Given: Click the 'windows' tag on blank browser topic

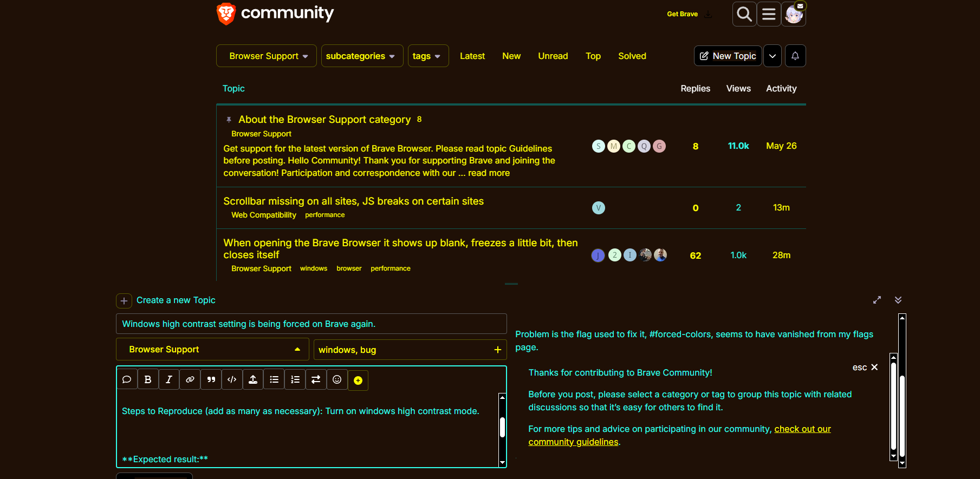Looking at the screenshot, I should 314,268.
